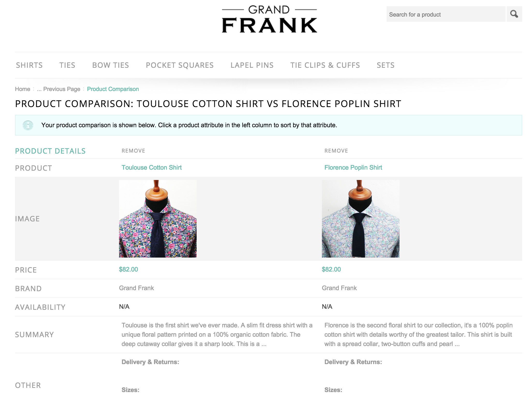Select Lapel Pins in navigation

(252, 65)
